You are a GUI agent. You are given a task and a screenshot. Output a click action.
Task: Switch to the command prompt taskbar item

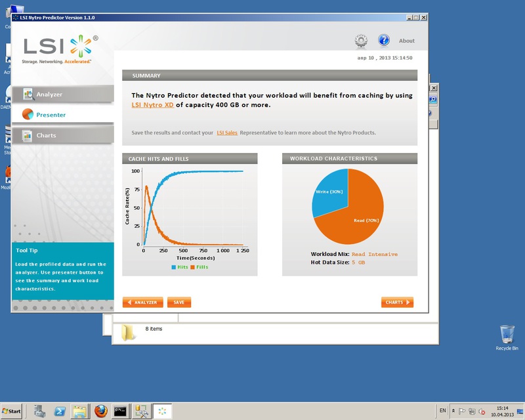(x=121, y=411)
